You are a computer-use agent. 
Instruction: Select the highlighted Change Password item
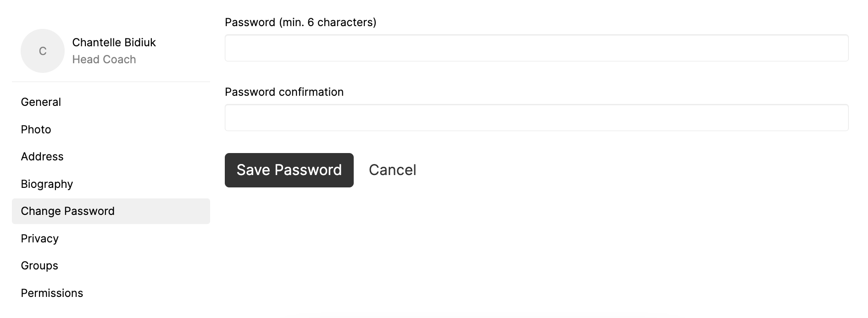point(111,211)
